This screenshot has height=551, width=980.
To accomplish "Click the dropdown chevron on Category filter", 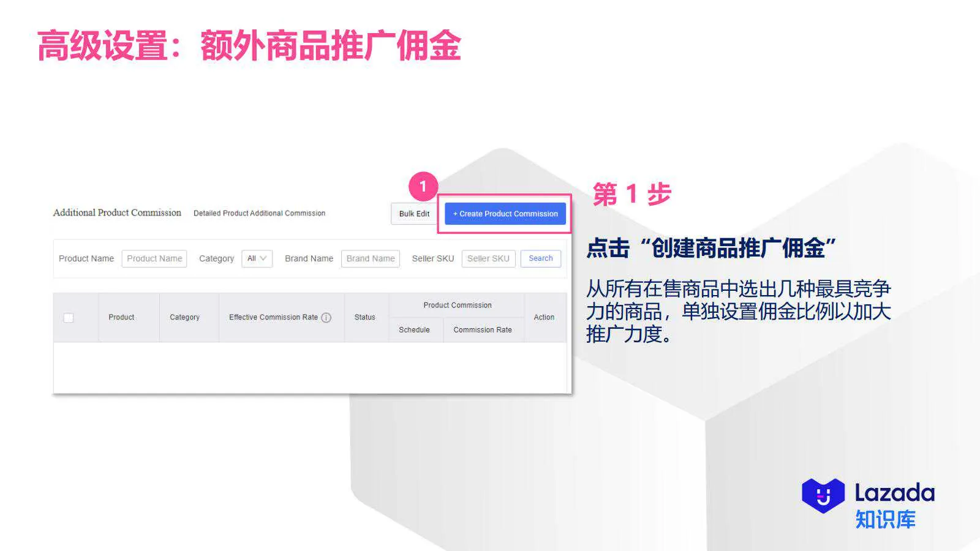I will click(264, 258).
